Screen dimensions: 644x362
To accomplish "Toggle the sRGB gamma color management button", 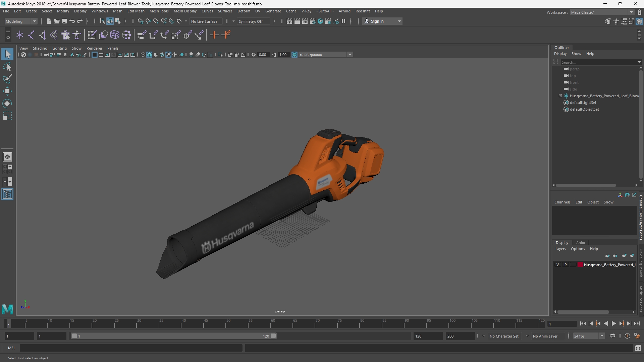I will 294,55.
